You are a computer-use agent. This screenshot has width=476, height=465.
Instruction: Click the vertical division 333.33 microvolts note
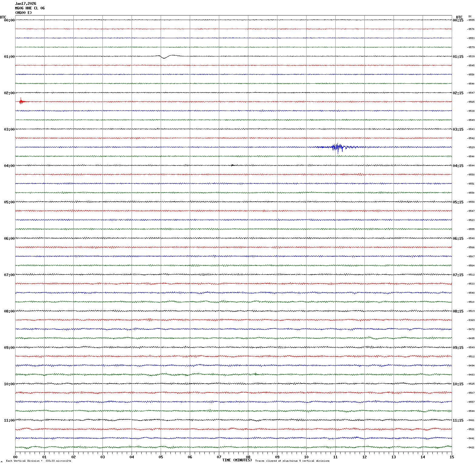39,461
